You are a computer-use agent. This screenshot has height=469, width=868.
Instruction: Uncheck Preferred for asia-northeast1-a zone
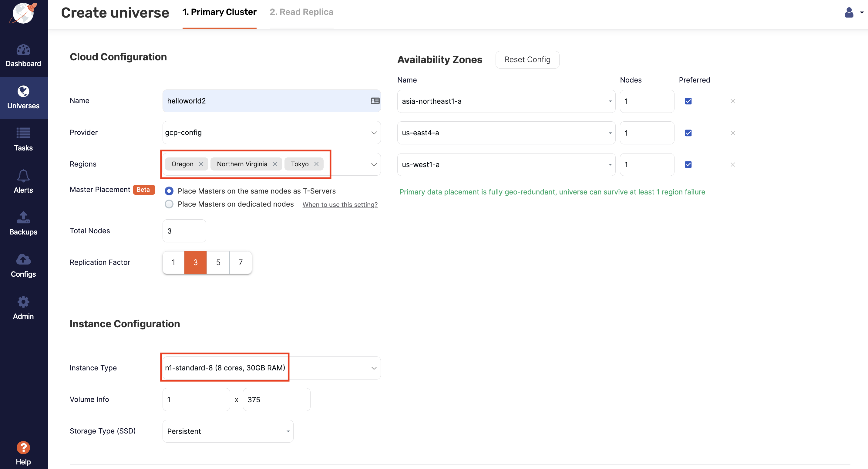point(688,101)
